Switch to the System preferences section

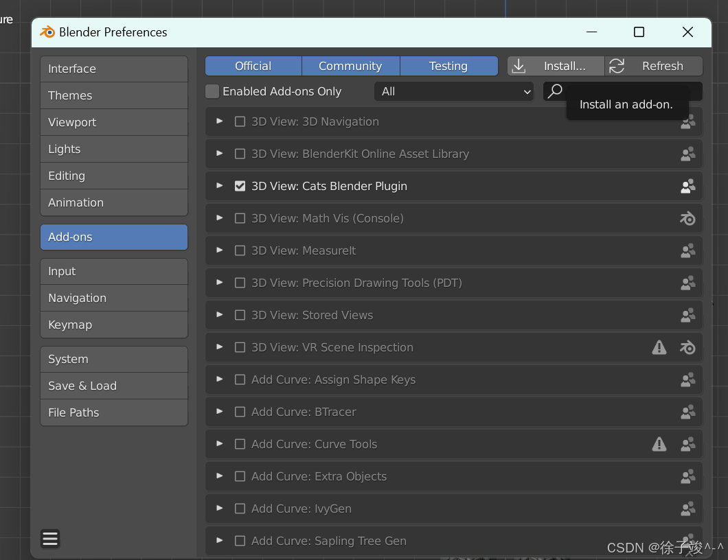(x=114, y=359)
